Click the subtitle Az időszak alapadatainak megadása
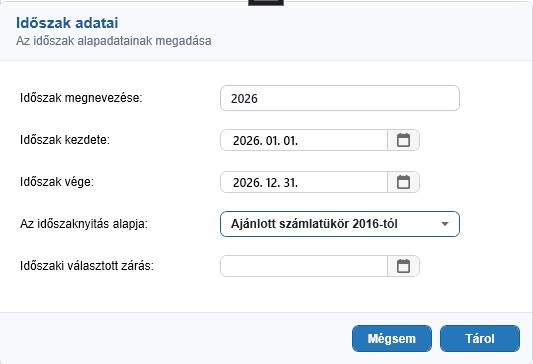The image size is (533, 364). [x=114, y=41]
